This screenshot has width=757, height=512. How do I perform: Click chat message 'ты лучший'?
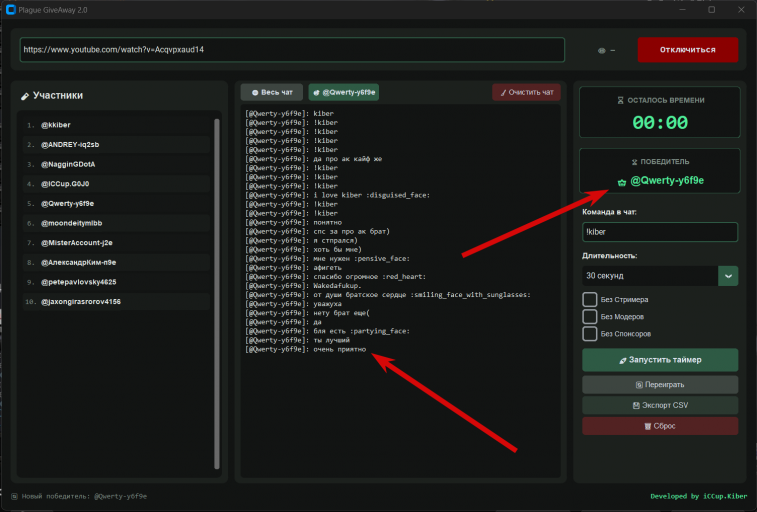point(297,340)
